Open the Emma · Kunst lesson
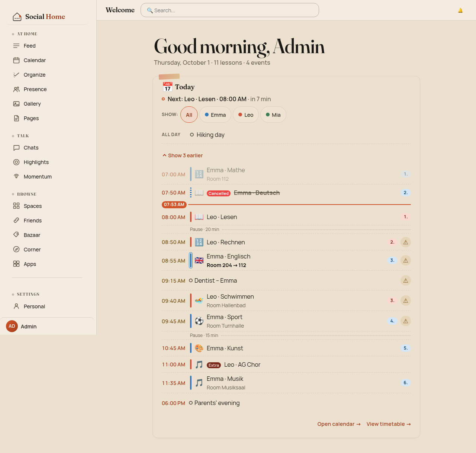476x453 pixels. pos(286,348)
